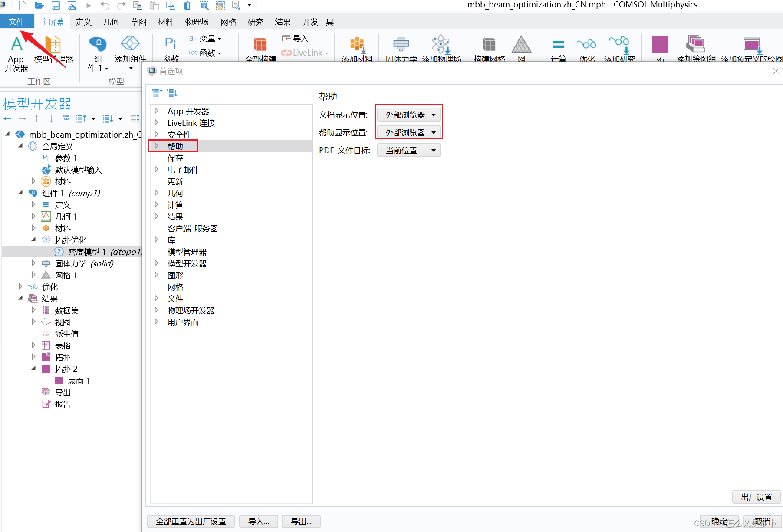Open the 文档显示位置 dropdown

(408, 115)
